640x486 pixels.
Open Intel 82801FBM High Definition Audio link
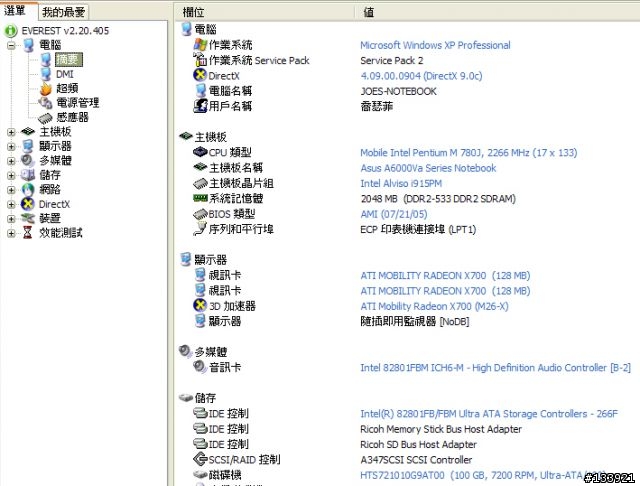[x=495, y=368]
